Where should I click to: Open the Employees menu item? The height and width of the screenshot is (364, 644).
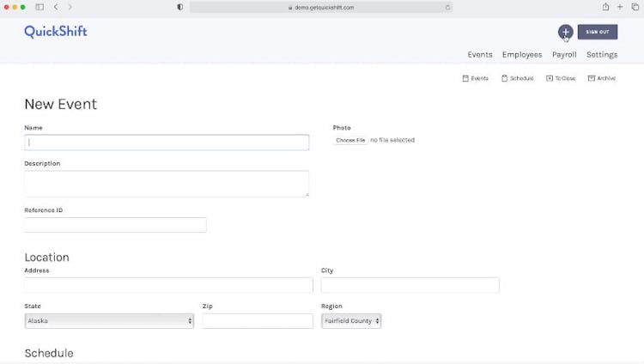pyautogui.click(x=522, y=55)
